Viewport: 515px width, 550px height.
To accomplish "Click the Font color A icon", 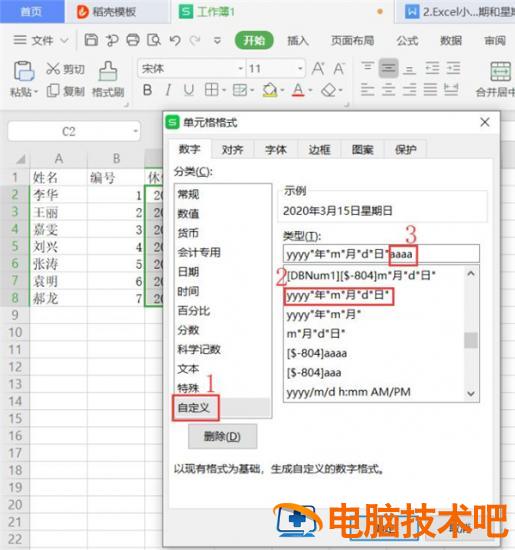I will (298, 90).
